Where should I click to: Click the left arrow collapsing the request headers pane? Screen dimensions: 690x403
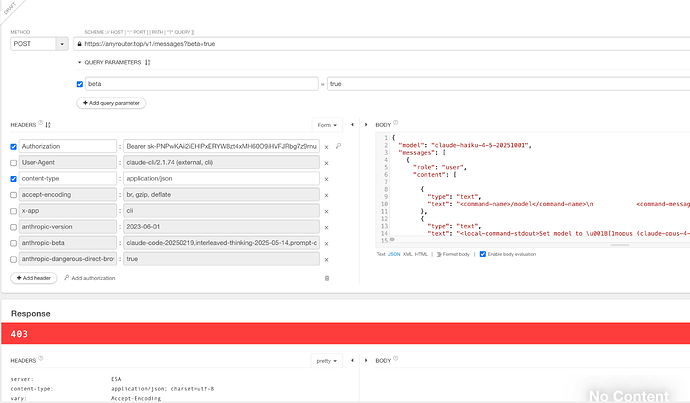[352, 125]
